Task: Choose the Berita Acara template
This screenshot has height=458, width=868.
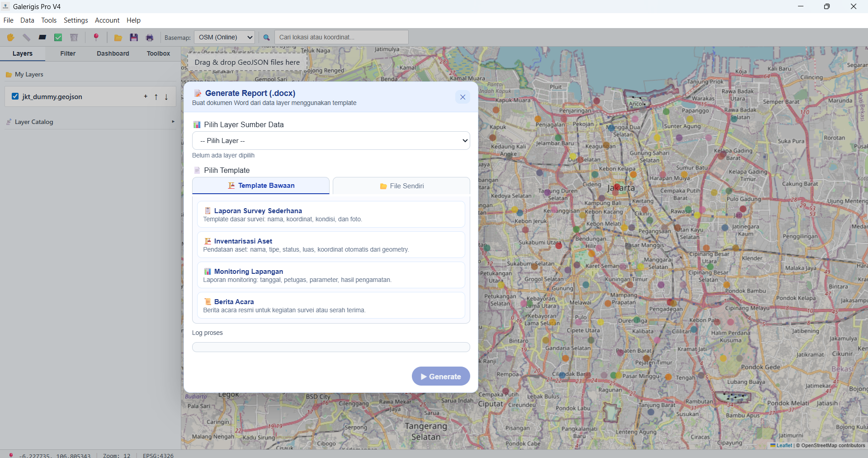Action: (331, 305)
